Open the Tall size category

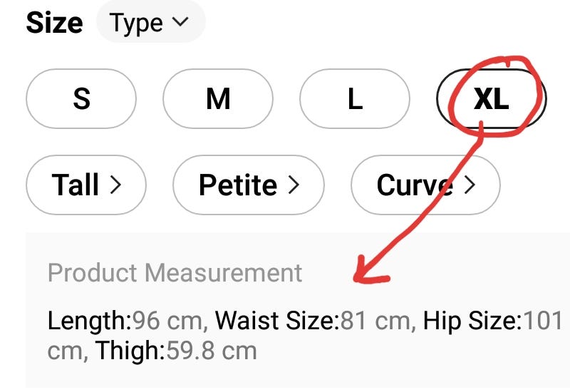[85, 185]
